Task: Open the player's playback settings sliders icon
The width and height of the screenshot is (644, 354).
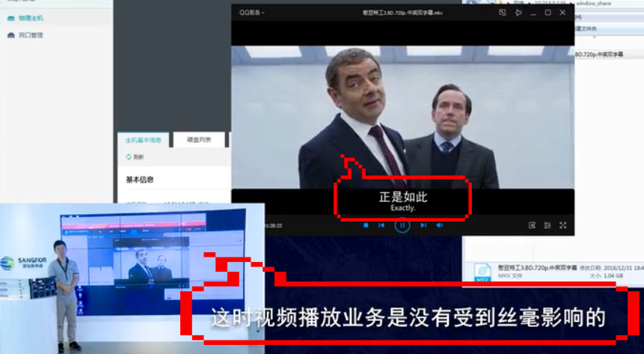Action: (x=547, y=225)
